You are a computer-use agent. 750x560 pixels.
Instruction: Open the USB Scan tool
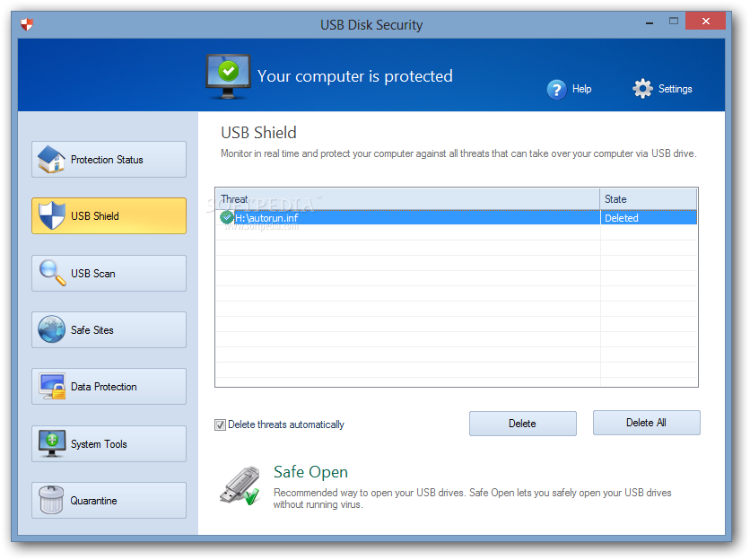(x=108, y=273)
